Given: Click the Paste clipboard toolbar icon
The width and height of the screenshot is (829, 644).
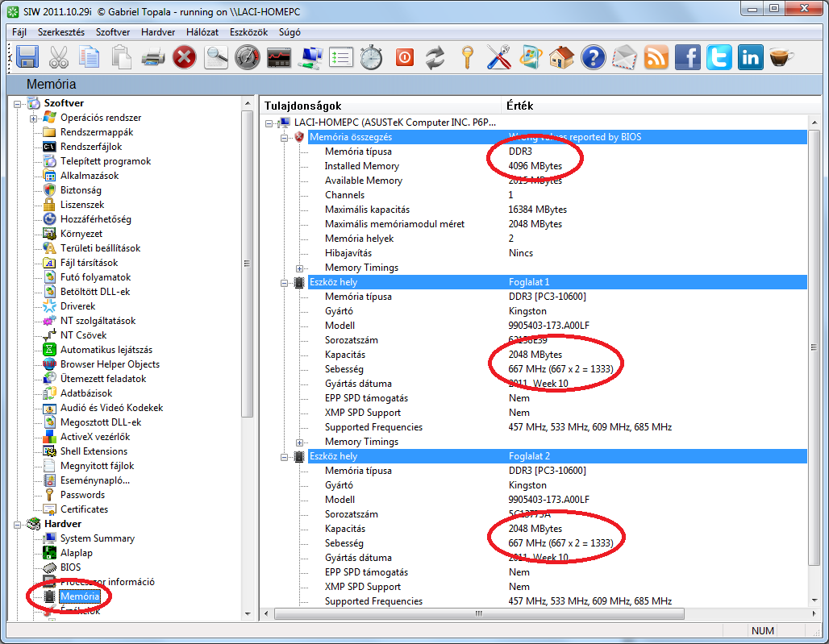Looking at the screenshot, I should [121, 57].
